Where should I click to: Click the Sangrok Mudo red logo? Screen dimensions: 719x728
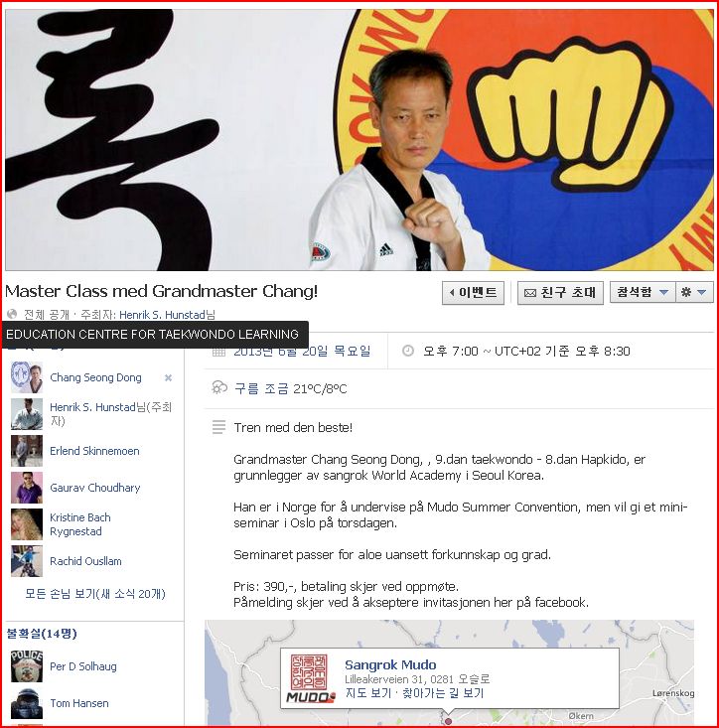pyautogui.click(x=311, y=678)
